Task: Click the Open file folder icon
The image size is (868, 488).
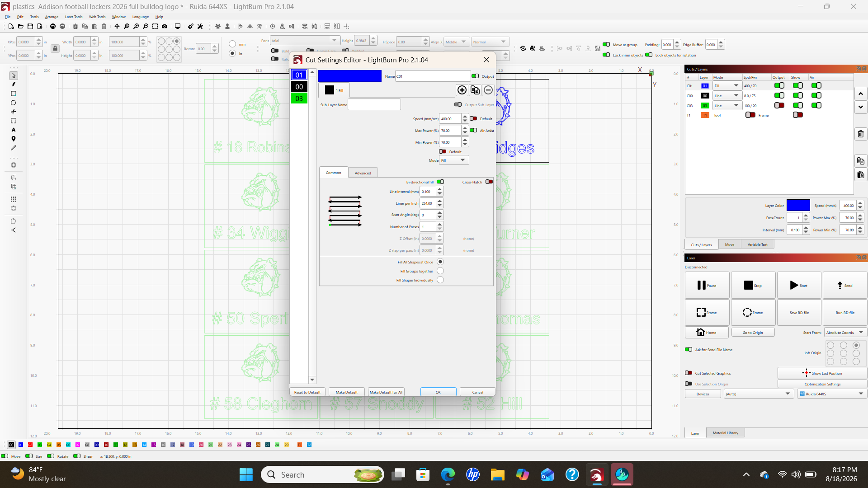Action: point(21,26)
